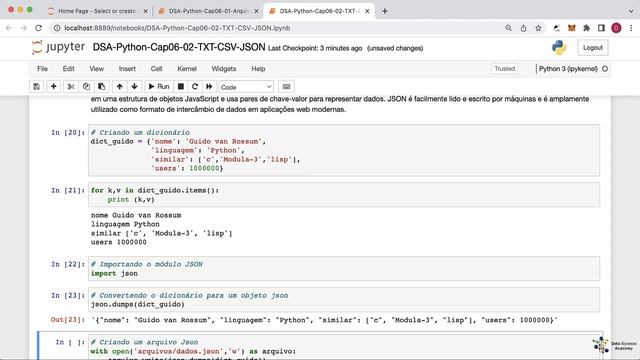
Task: Open the extensions puzzle piece icon
Action: tap(587, 28)
